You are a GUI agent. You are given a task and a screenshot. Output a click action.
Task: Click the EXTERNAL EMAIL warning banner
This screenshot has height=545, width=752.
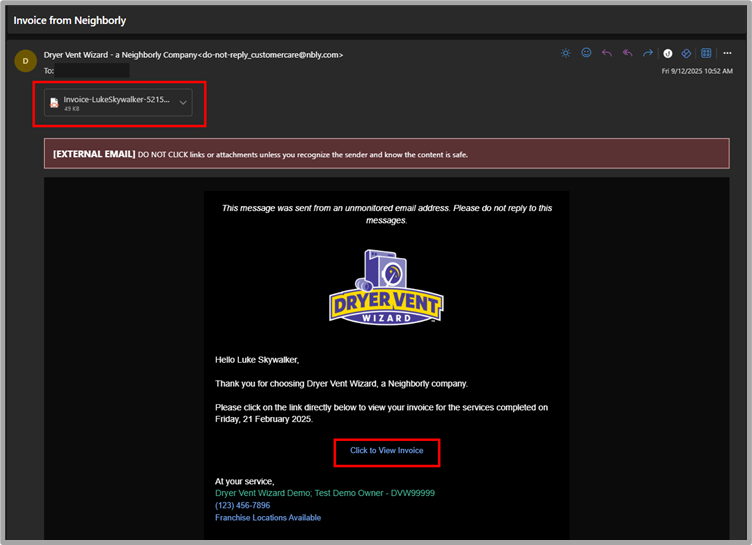[387, 154]
